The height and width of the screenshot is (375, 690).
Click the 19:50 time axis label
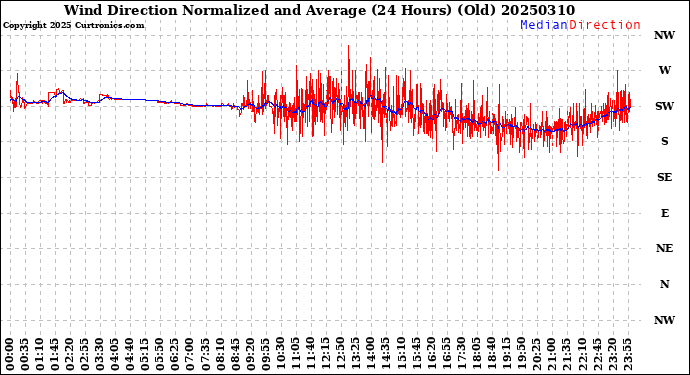(x=521, y=354)
